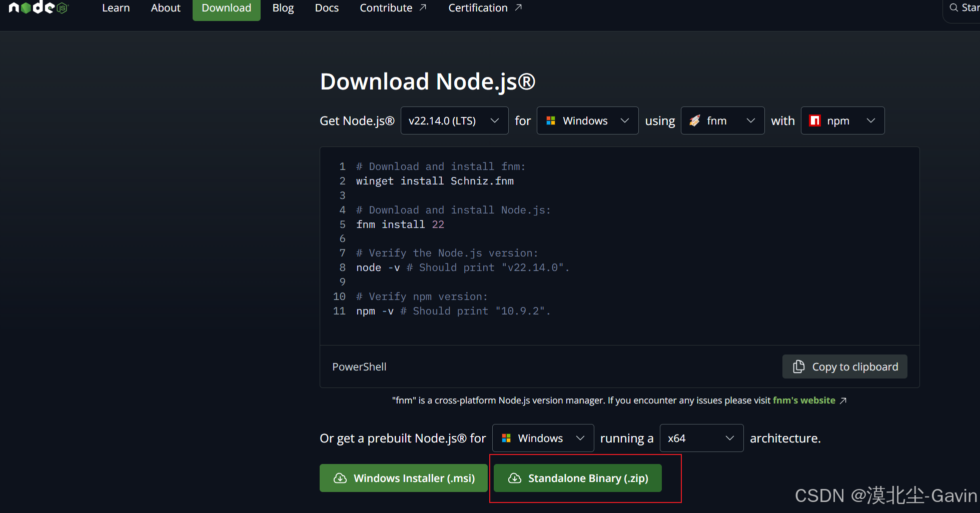The height and width of the screenshot is (513, 980).
Task: Open the Windows dropdown for prebuilt Node.js
Action: tap(543, 437)
